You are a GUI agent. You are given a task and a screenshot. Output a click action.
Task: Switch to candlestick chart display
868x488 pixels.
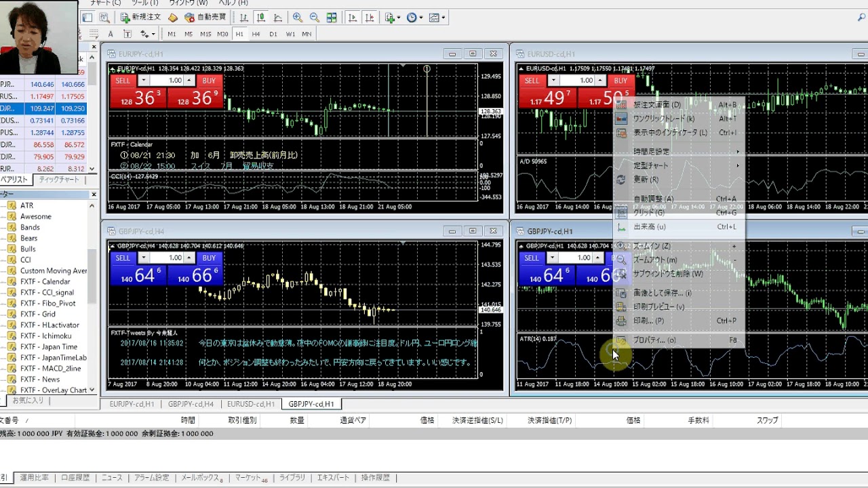pos(261,18)
